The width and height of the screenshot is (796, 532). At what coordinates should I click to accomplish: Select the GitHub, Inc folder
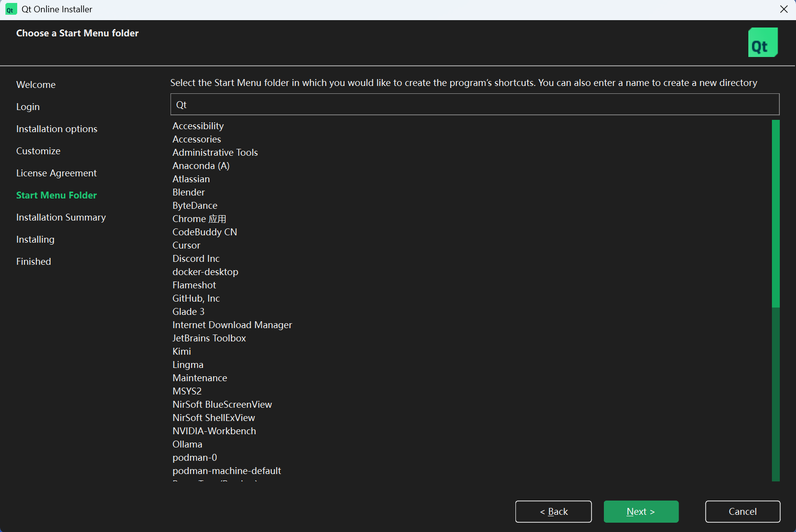[196, 298]
